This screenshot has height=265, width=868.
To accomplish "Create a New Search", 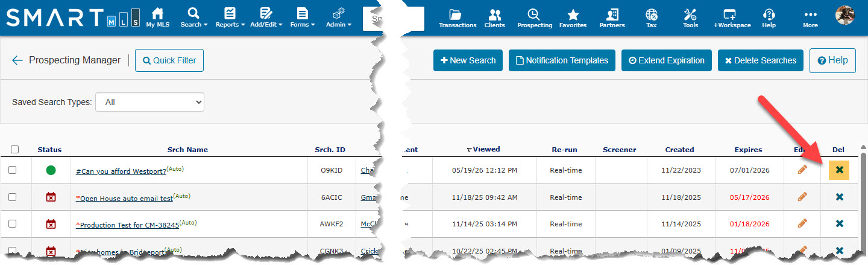I will click(x=468, y=60).
